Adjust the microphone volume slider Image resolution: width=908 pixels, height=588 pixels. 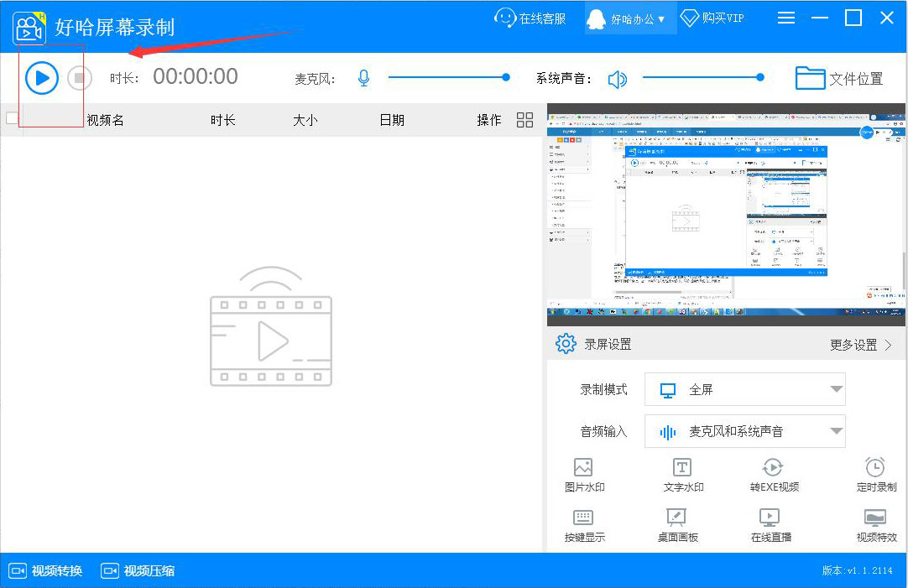[449, 77]
